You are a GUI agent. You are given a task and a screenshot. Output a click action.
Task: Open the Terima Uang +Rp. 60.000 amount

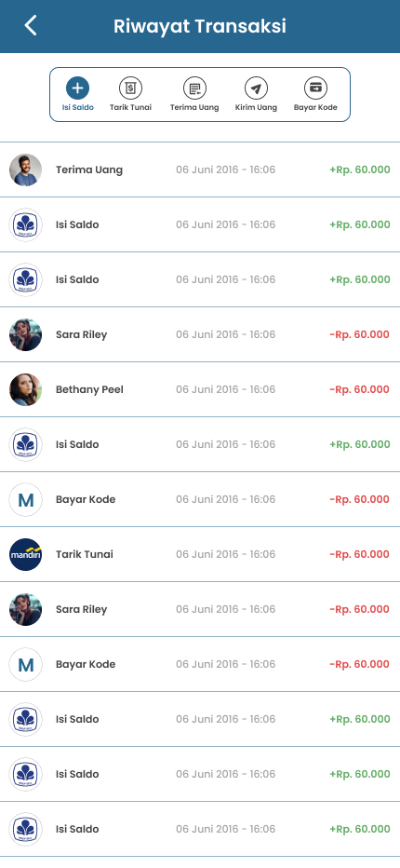click(360, 170)
